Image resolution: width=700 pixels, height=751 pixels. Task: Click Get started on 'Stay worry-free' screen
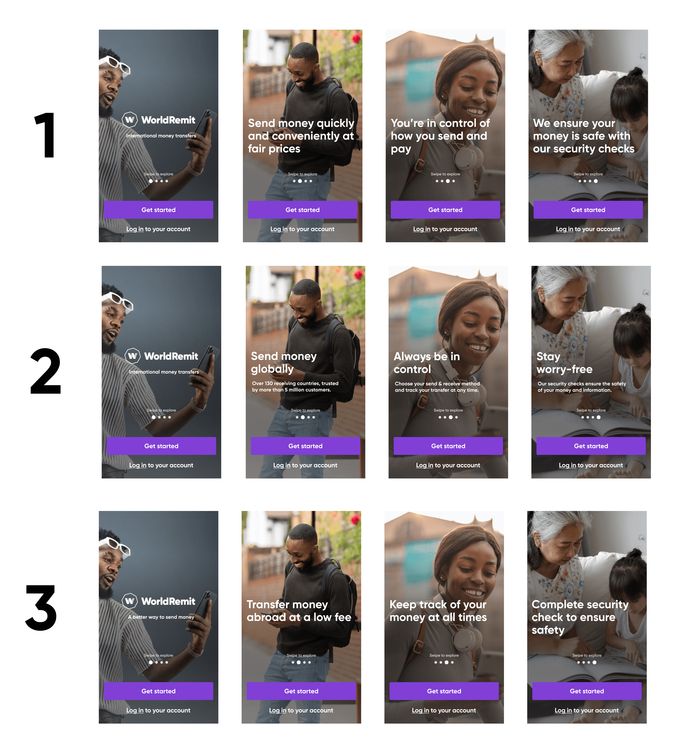coord(591,446)
